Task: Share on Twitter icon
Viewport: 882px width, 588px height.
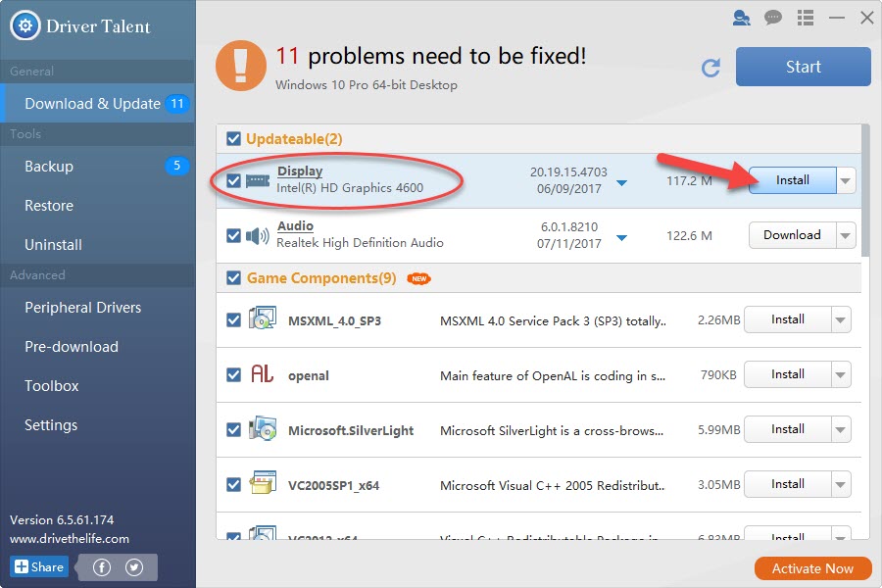Action: 134,567
